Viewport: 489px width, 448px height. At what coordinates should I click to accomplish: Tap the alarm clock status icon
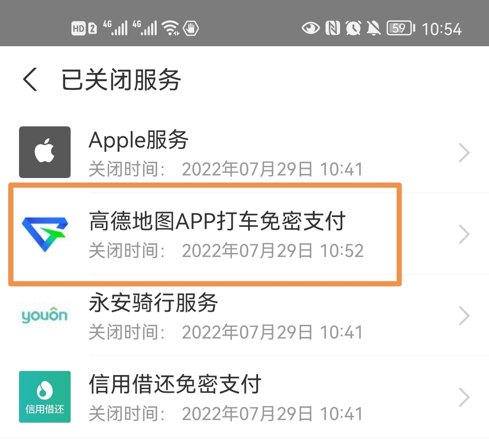tap(353, 29)
